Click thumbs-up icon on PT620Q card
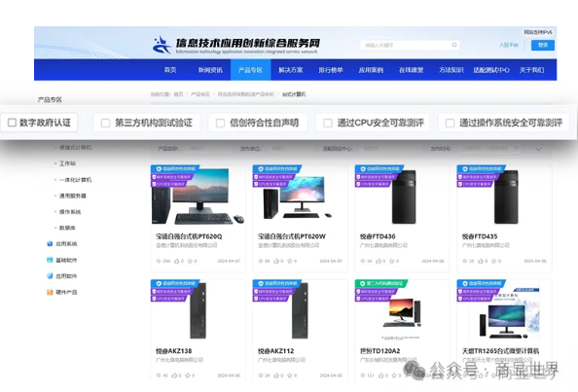The width and height of the screenshot is (578, 392). [176, 261]
